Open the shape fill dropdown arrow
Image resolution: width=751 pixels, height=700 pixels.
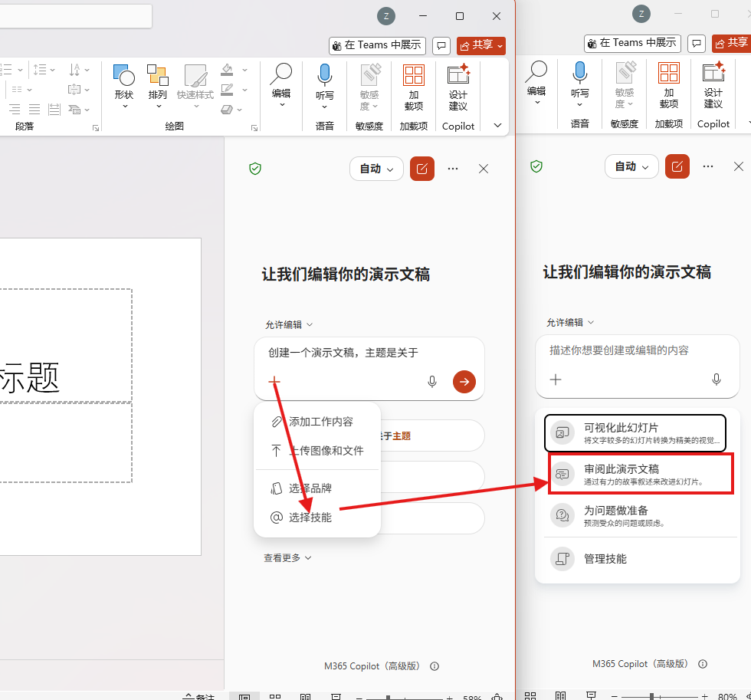click(x=244, y=70)
